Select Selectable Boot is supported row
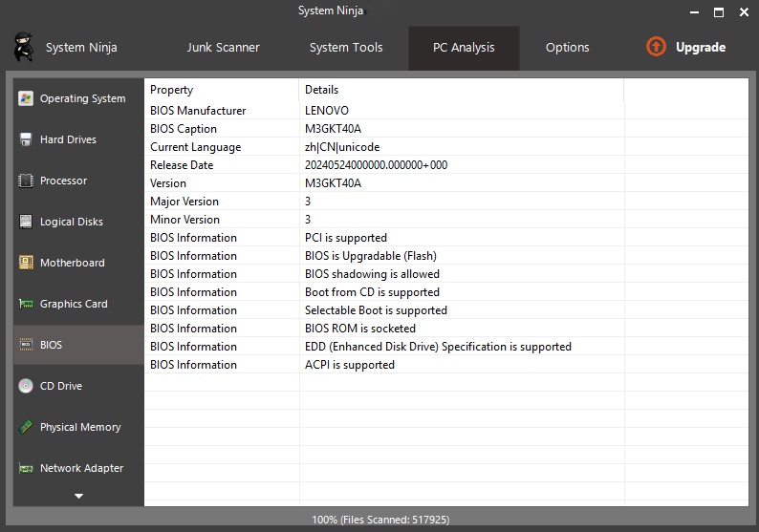This screenshot has width=759, height=532. coord(446,310)
